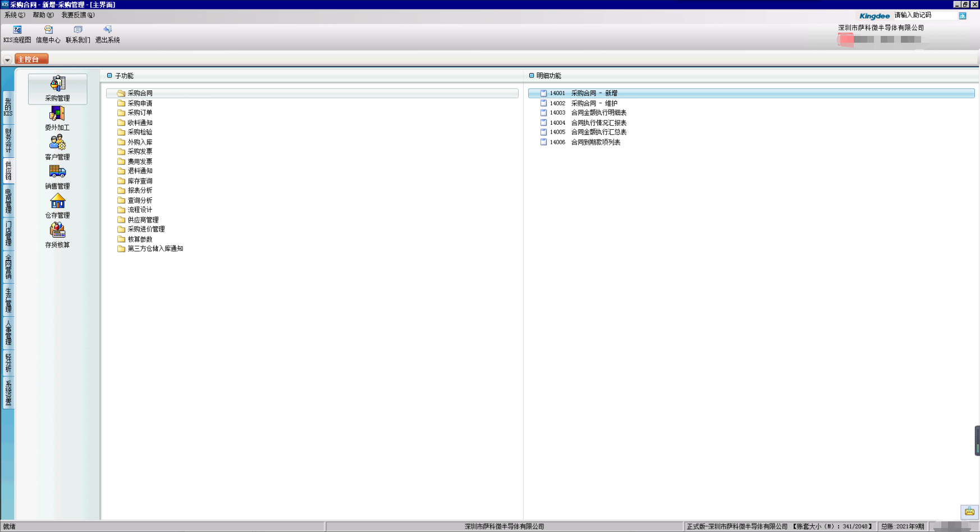Open the 采购发票 folder

click(x=140, y=152)
